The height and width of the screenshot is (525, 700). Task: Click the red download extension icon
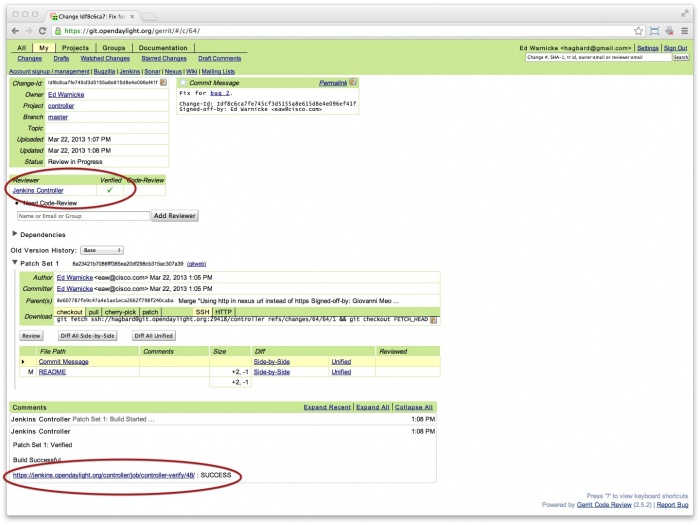[x=669, y=31]
